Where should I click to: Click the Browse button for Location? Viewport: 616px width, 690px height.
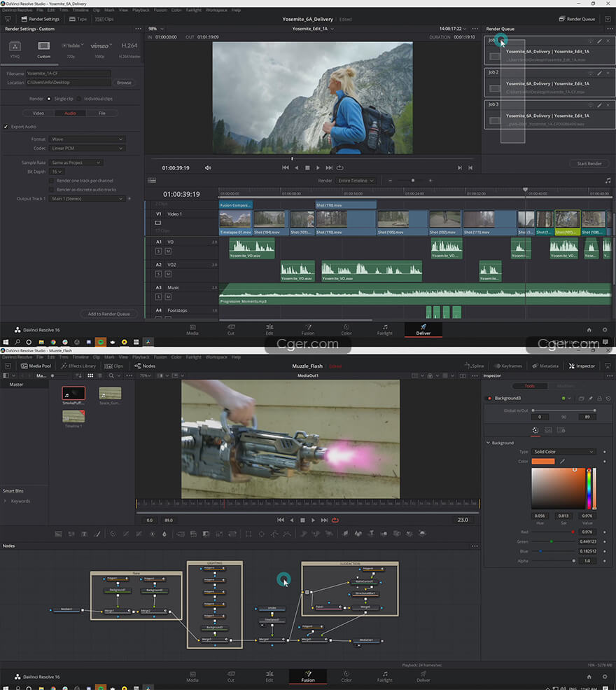(124, 82)
